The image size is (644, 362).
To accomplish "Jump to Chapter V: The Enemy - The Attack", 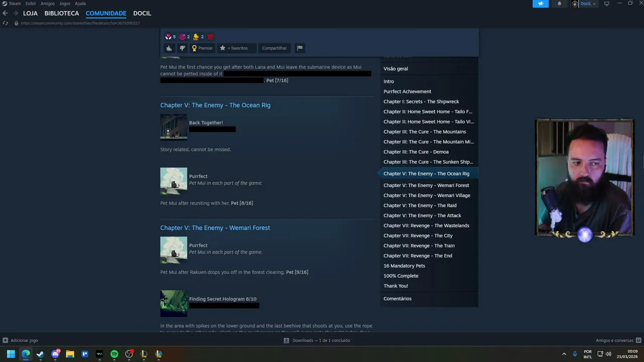I will [x=422, y=216].
